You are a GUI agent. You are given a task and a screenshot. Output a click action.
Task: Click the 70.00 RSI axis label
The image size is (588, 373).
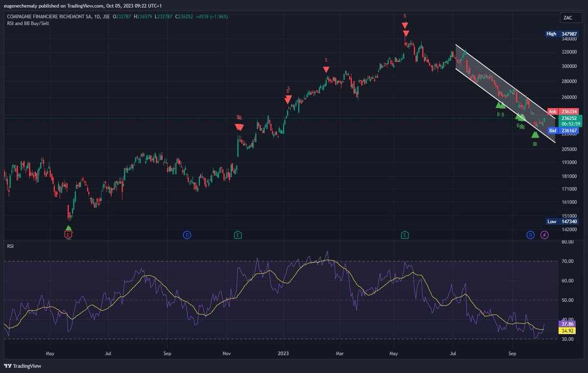coord(567,261)
